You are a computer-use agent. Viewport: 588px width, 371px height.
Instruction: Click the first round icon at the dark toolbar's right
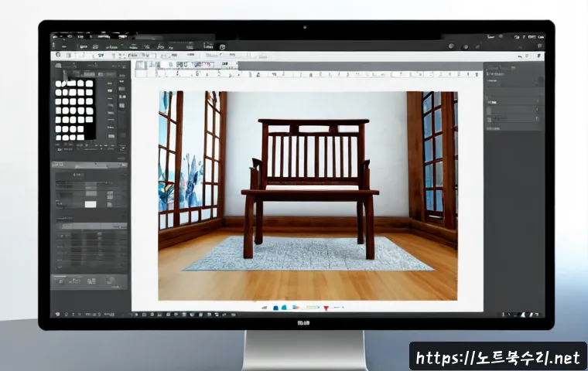pos(452,46)
